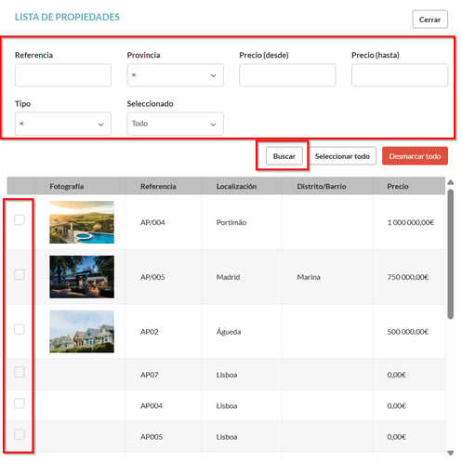
Task: Click the red Desmarcar todo button
Action: tap(415, 156)
